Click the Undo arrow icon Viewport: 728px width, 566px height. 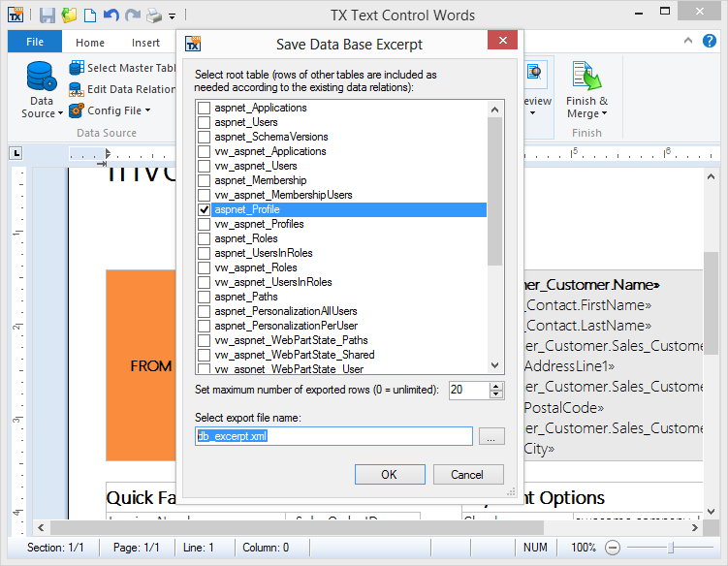tap(111, 16)
